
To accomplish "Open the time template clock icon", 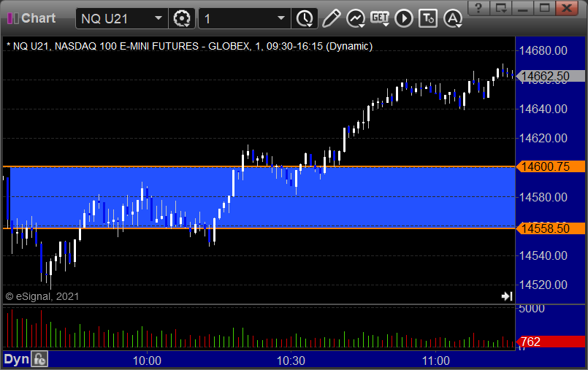I will [305, 18].
